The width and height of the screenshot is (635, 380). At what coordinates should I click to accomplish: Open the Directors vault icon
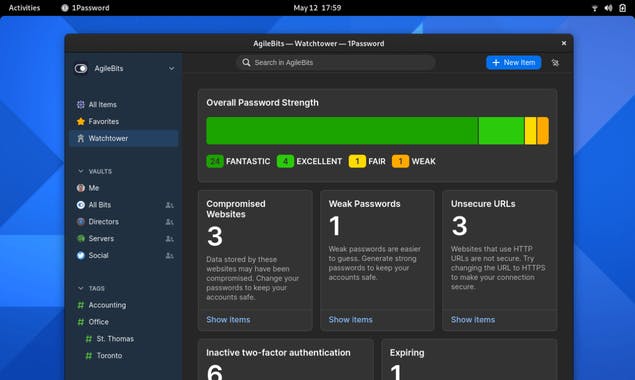point(81,222)
